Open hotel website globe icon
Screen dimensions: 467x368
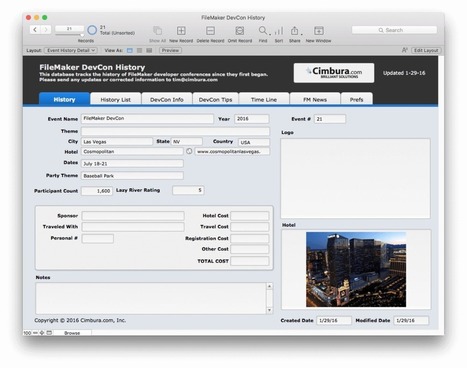pyautogui.click(x=189, y=151)
